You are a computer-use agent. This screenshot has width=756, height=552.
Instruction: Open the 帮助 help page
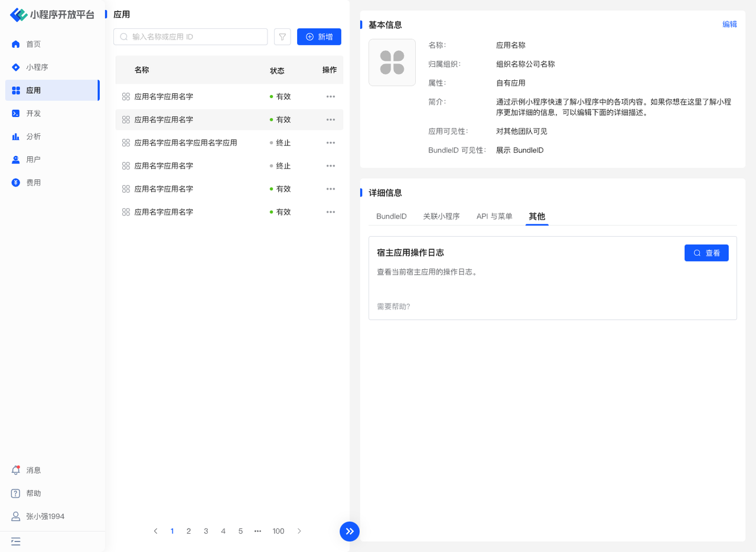[33, 494]
